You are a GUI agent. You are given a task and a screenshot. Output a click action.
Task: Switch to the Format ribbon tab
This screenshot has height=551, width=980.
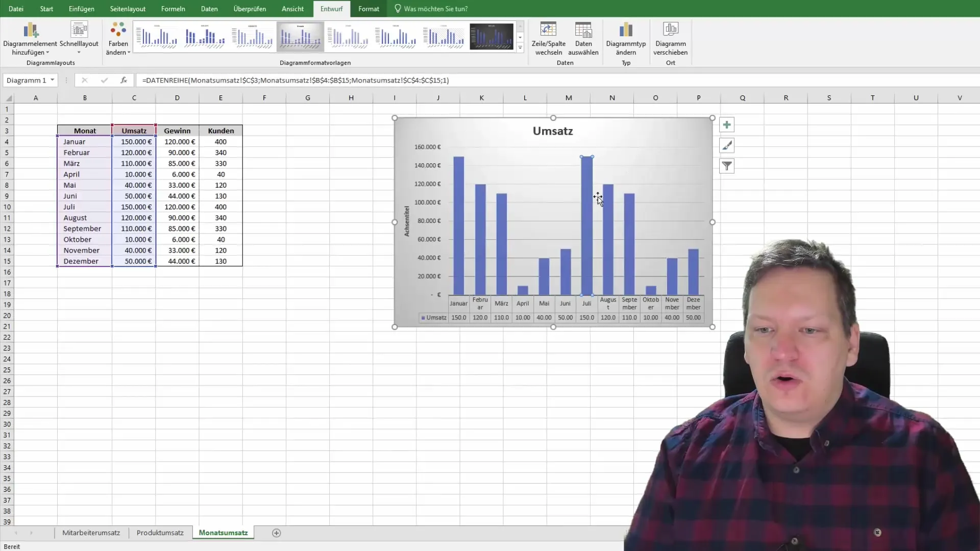click(x=369, y=9)
